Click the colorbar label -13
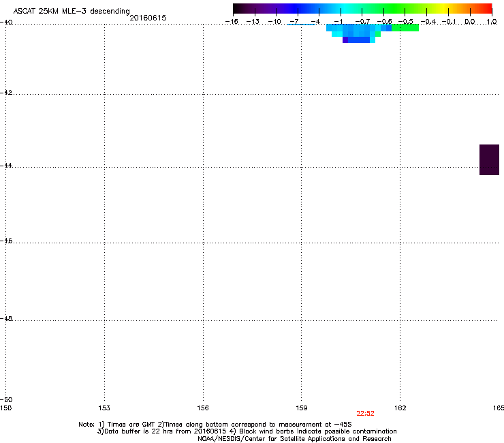This screenshot has height=443, width=504. click(253, 22)
